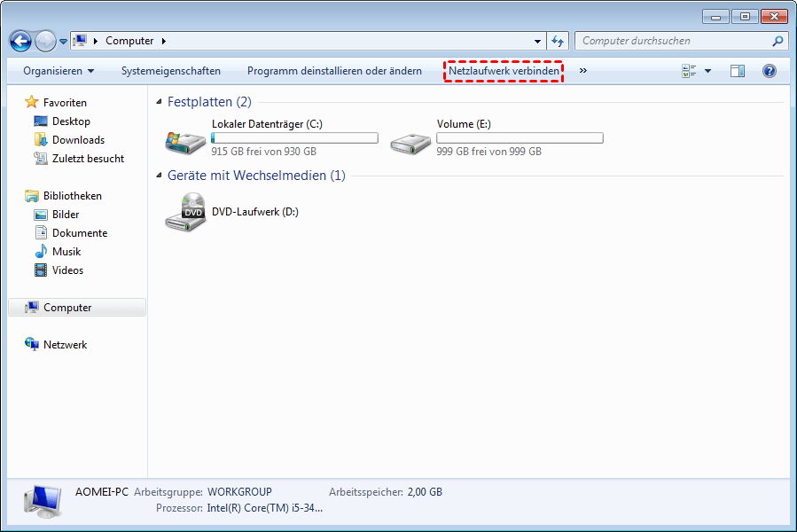Select Downloads in Favoriten
Image resolution: width=797 pixels, height=532 pixels.
tap(78, 140)
